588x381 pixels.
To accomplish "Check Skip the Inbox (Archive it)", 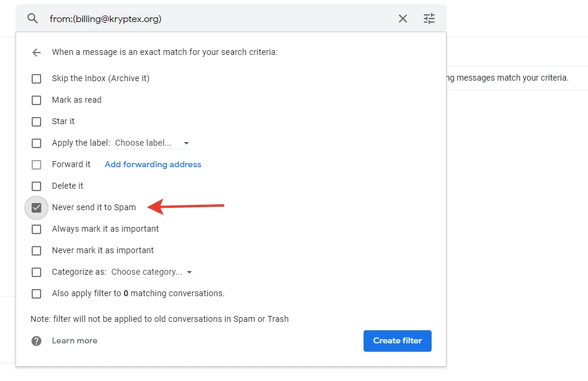I will [x=36, y=79].
